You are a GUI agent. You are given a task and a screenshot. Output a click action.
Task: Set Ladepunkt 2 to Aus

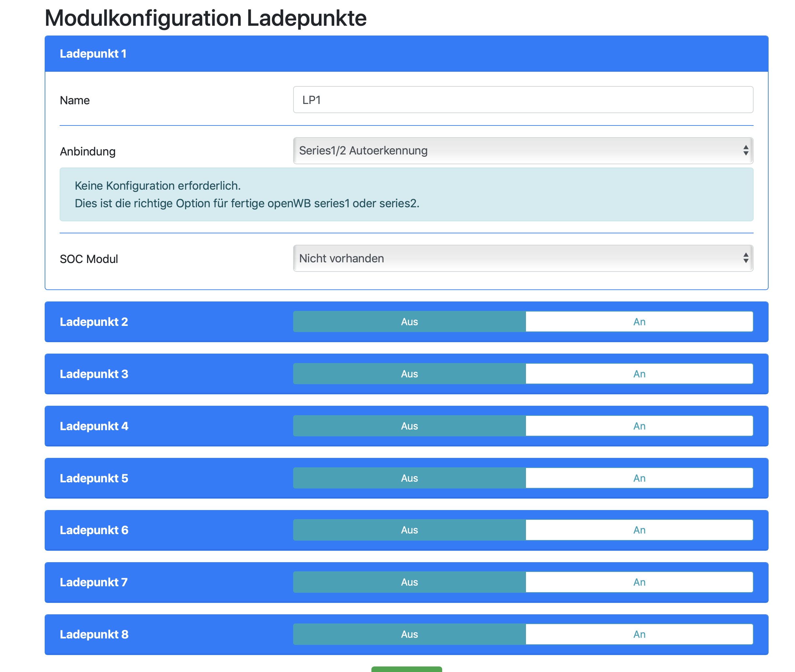[409, 322]
